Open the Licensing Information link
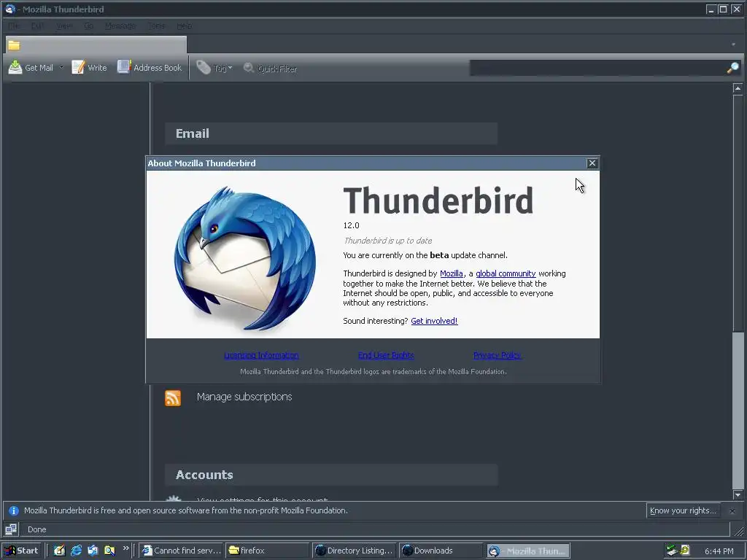The image size is (747, 560). pos(262,355)
